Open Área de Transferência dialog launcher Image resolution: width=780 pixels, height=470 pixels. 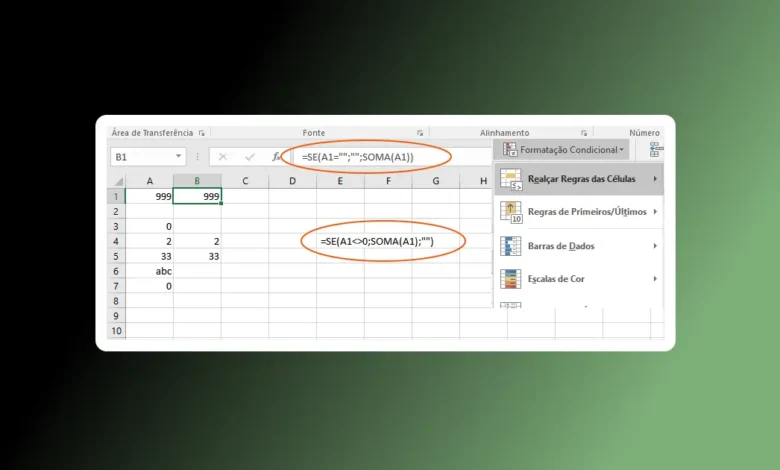[x=201, y=133]
